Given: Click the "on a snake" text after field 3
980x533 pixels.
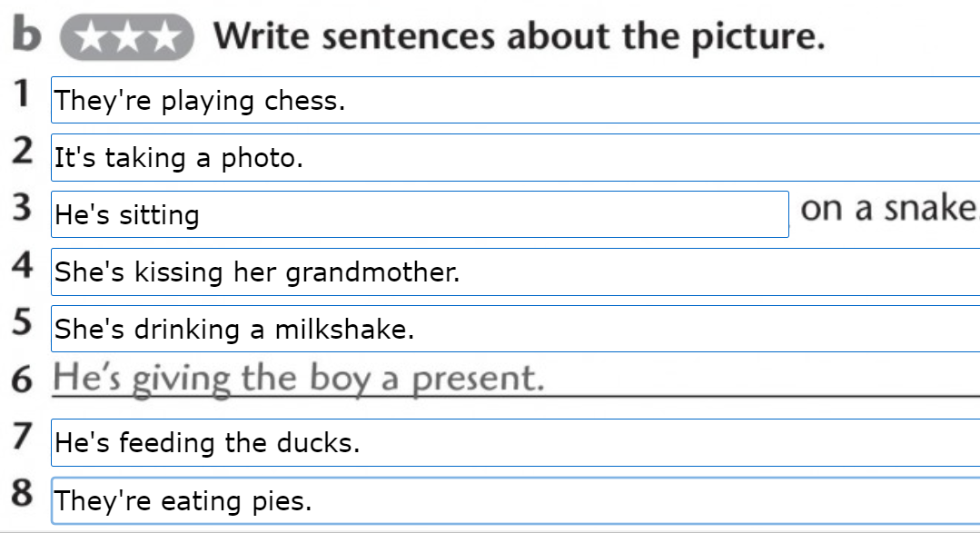Looking at the screenshot, I should [x=889, y=208].
